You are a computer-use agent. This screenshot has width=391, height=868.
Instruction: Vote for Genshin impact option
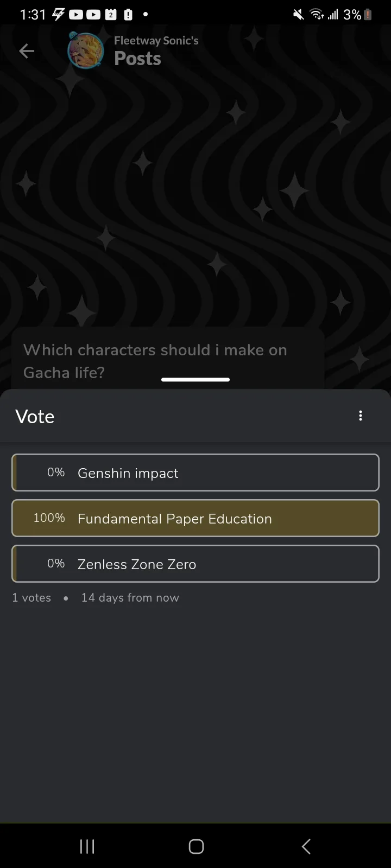[x=195, y=473]
